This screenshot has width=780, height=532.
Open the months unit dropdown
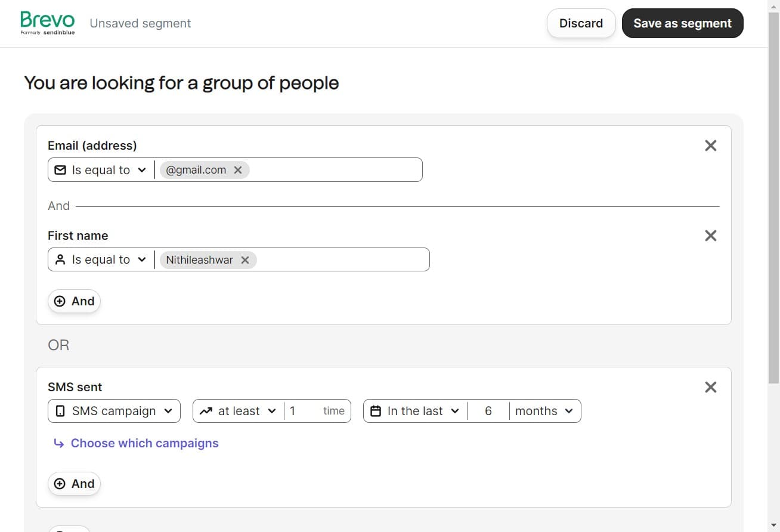(x=544, y=411)
